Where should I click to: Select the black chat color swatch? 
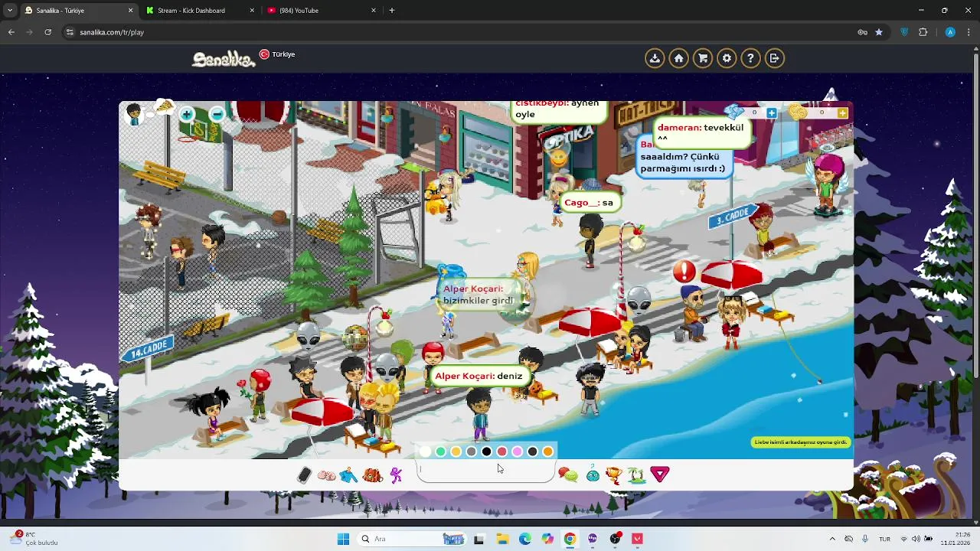pyautogui.click(x=487, y=452)
